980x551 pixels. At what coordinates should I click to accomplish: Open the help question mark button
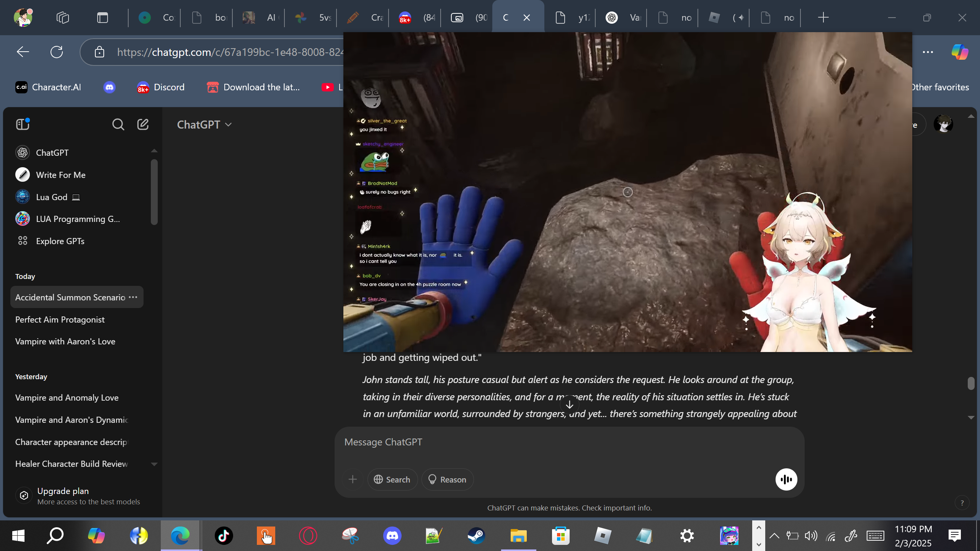[x=962, y=503]
